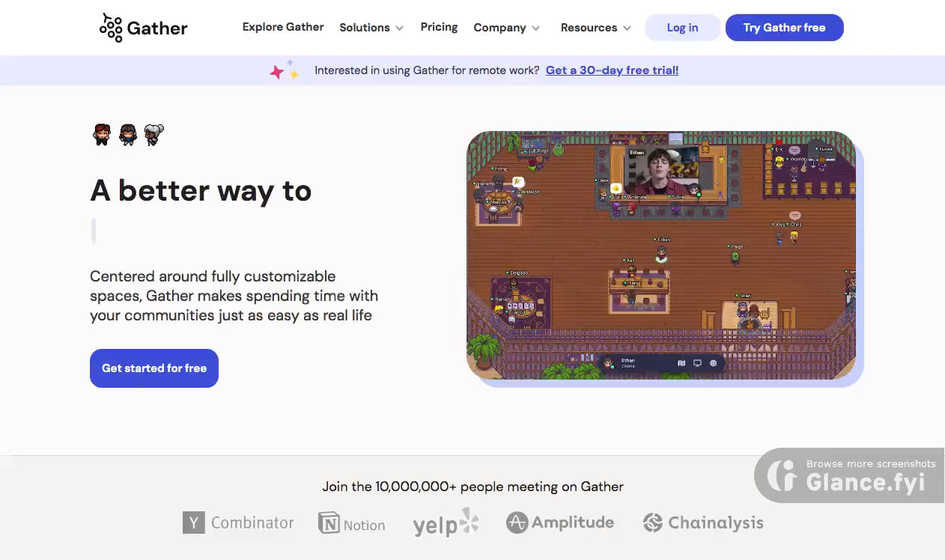Click the Log in button
This screenshot has height=560, width=945.
pos(682,28)
